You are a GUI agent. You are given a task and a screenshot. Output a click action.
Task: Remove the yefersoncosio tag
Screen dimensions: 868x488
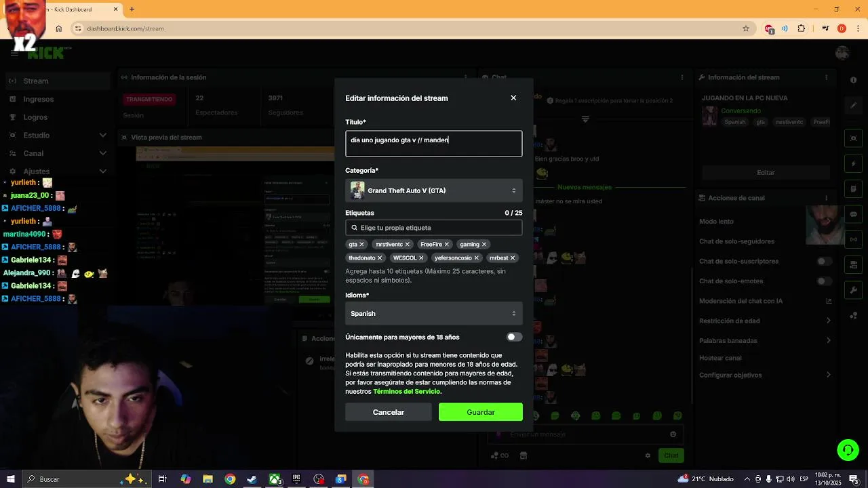[476, 258]
